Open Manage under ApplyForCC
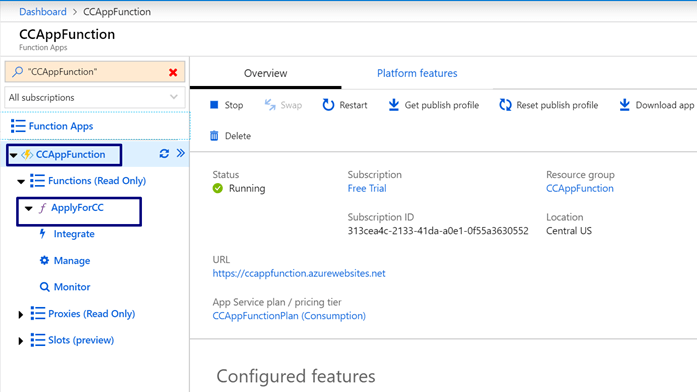Screen dimensions: 697x392 click(x=72, y=260)
